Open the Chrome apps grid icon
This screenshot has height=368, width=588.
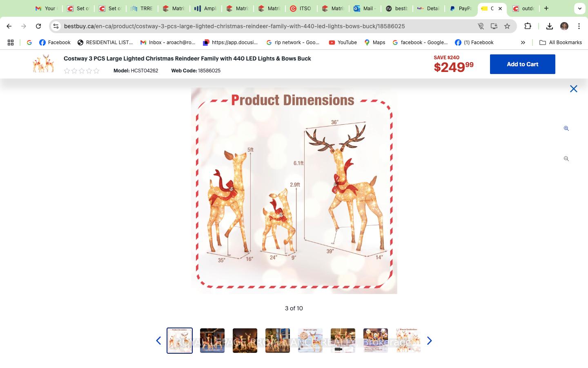click(x=11, y=43)
